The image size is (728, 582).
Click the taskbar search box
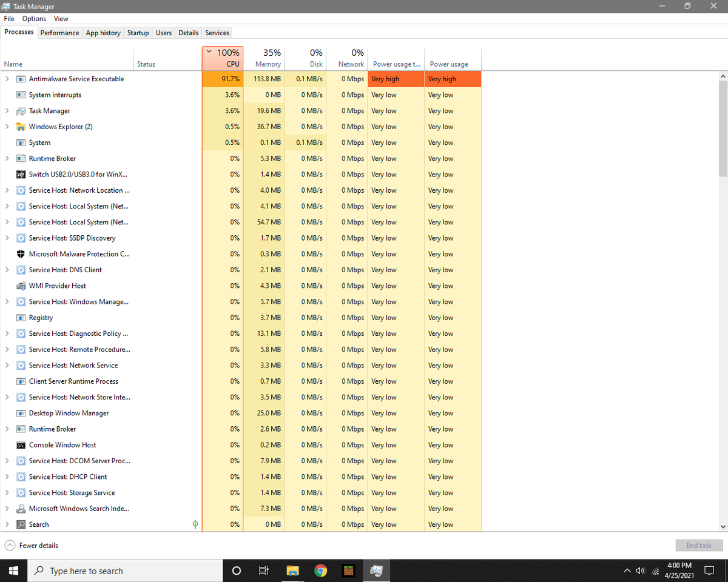(125, 570)
